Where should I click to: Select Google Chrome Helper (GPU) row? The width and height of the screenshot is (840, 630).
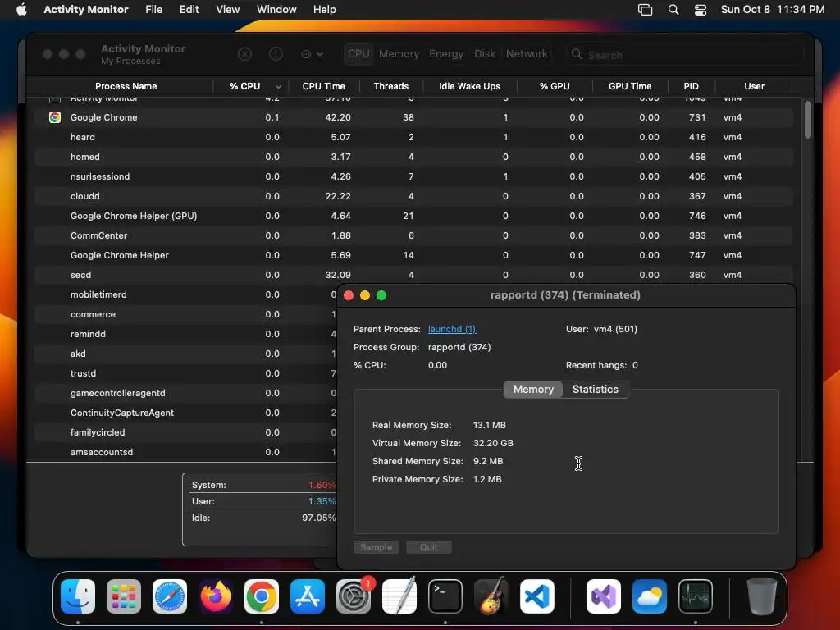pos(413,216)
